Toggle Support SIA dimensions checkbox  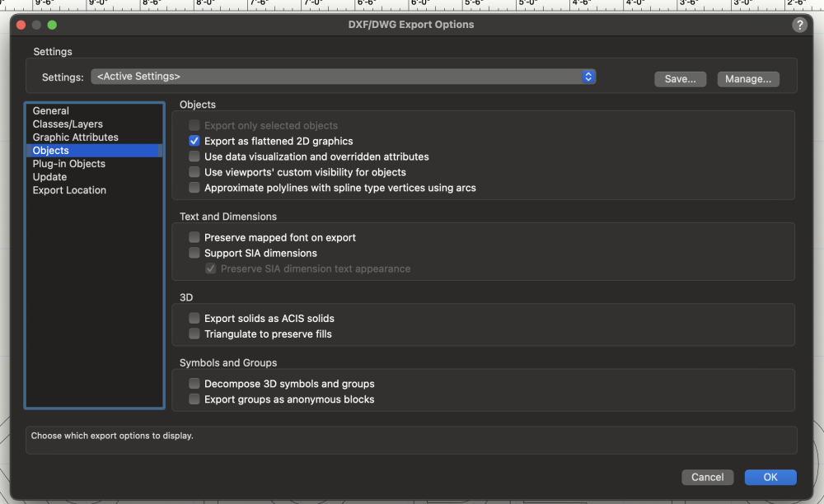click(194, 253)
